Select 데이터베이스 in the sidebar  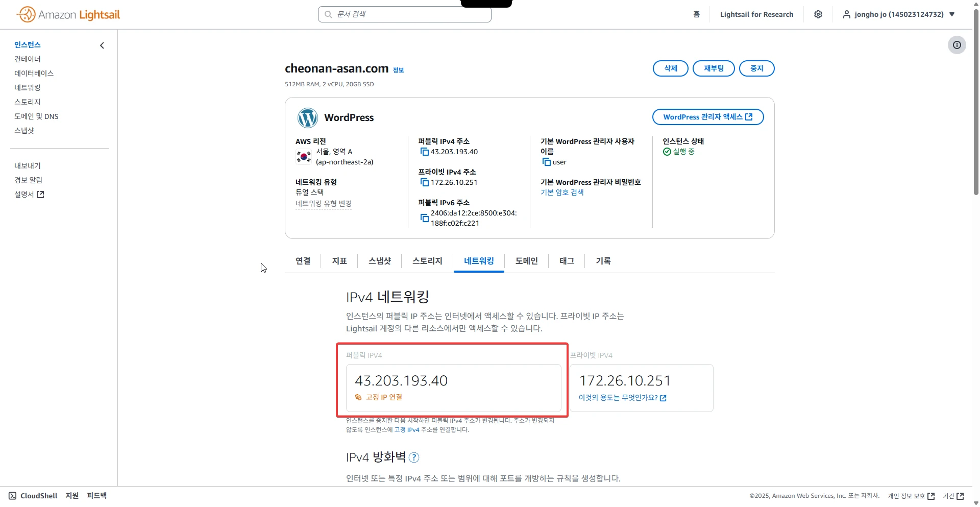(34, 74)
